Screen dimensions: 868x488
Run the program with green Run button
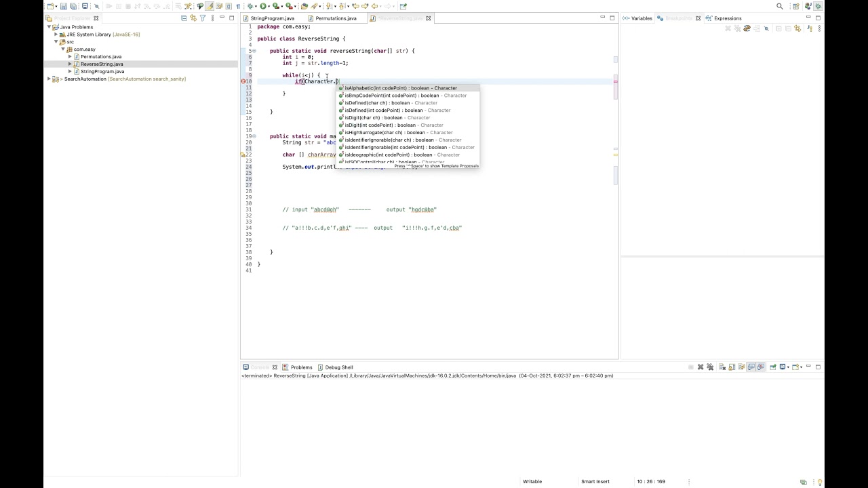[x=263, y=6]
